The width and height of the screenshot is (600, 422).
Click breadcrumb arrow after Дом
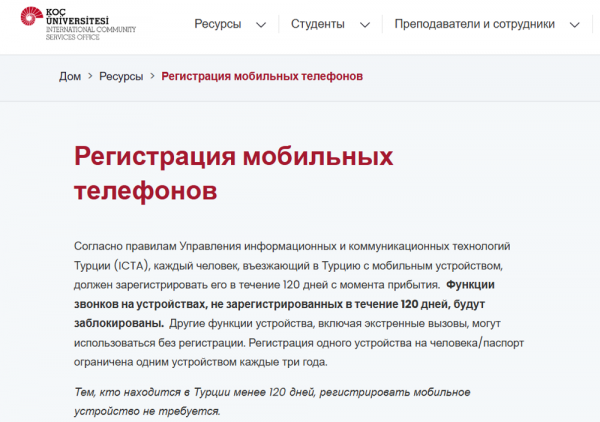[90, 76]
